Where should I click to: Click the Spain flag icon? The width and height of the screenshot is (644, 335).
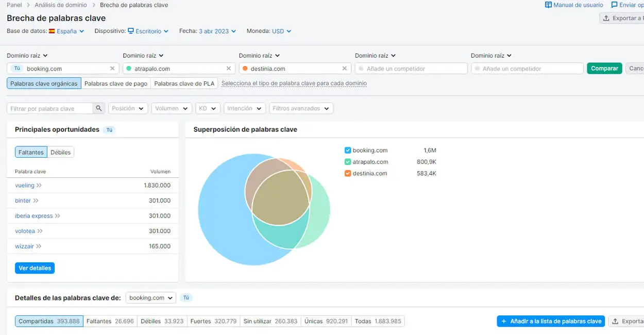pyautogui.click(x=52, y=31)
